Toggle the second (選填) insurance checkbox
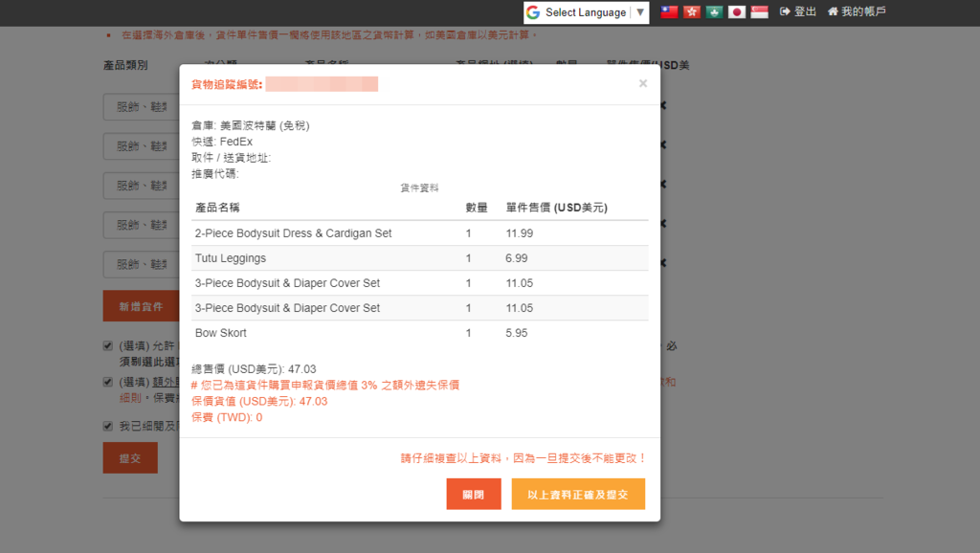The height and width of the screenshot is (553, 980). tap(108, 382)
